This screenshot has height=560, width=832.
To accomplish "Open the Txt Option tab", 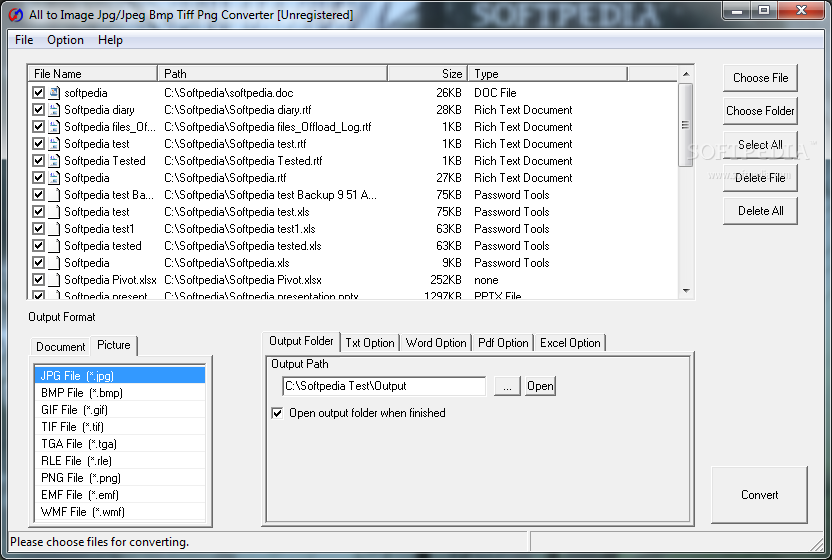I will tap(370, 343).
